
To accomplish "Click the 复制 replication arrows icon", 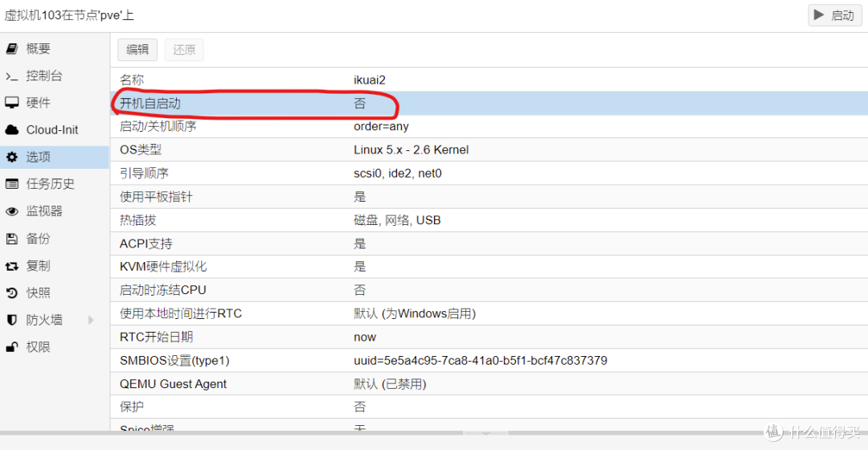I will coord(11,266).
